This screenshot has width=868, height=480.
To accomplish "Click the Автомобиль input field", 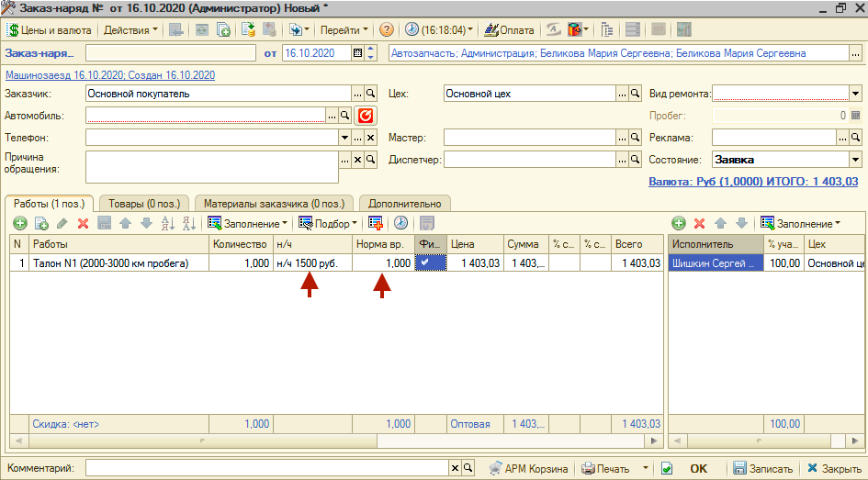I will click(x=206, y=116).
